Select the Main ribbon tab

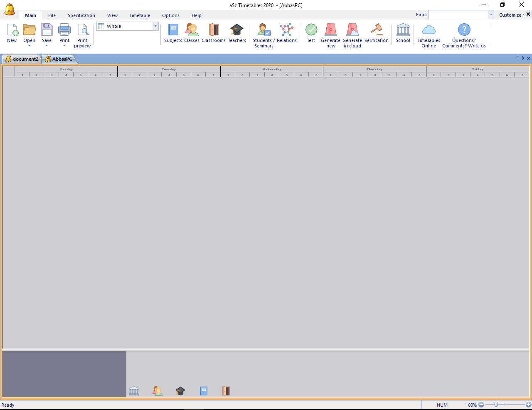coord(30,15)
